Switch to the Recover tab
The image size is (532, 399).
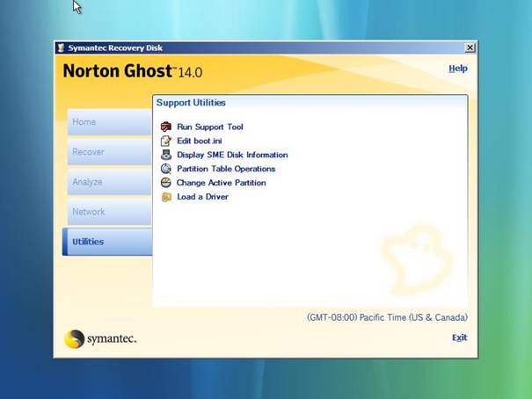coord(110,152)
